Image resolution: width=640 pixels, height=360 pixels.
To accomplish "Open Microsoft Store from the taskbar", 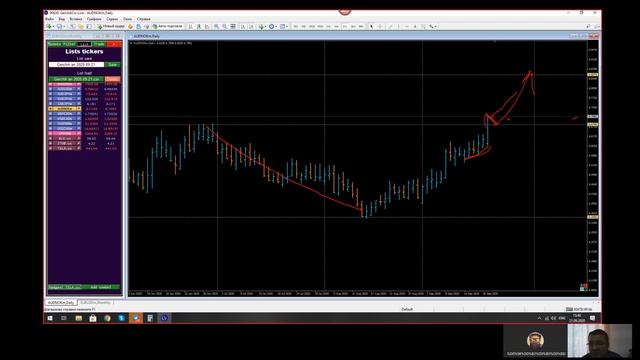I will [93, 318].
